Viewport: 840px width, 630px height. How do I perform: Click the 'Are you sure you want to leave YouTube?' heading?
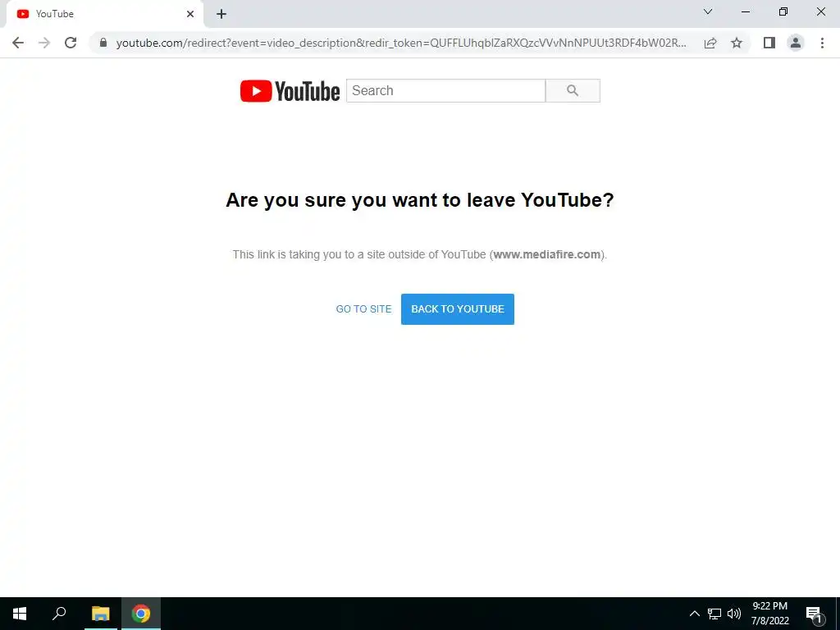coord(419,200)
